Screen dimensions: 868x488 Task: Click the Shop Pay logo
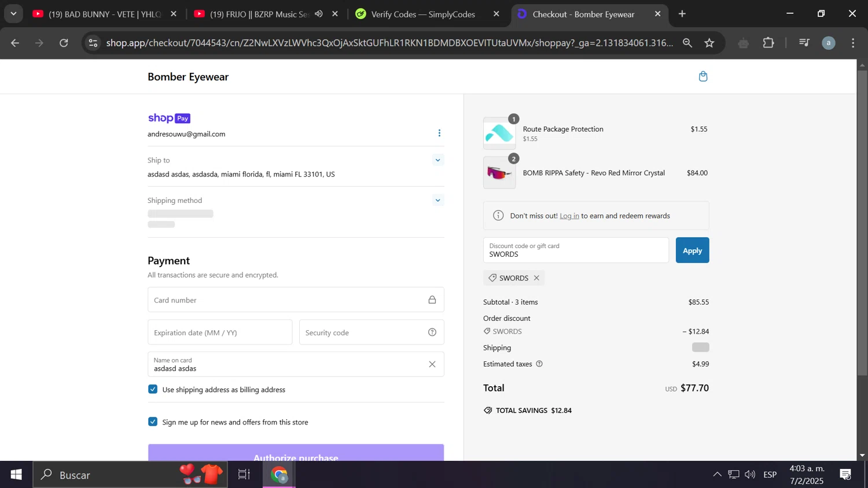[169, 118]
